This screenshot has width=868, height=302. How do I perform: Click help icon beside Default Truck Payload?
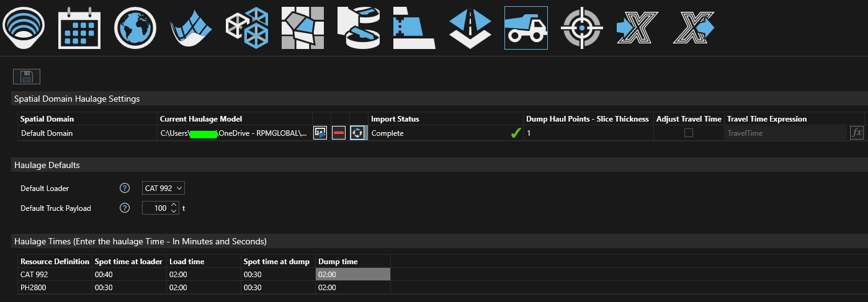124,208
